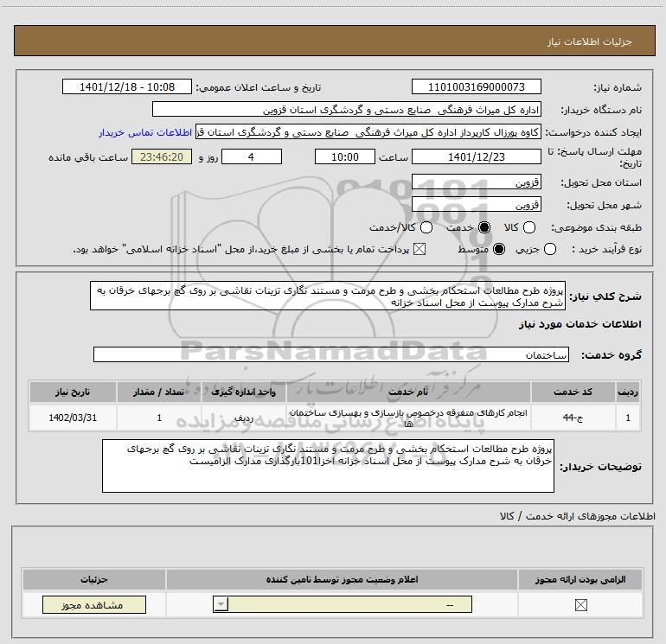Click the الزامی بودن ارائه مجوز header
The height and width of the screenshot is (644, 666).
[x=580, y=579]
